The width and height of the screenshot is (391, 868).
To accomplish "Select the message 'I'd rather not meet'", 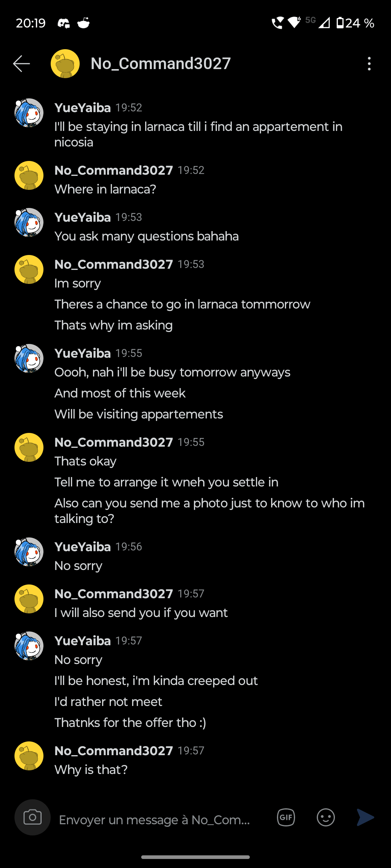I will tap(108, 702).
